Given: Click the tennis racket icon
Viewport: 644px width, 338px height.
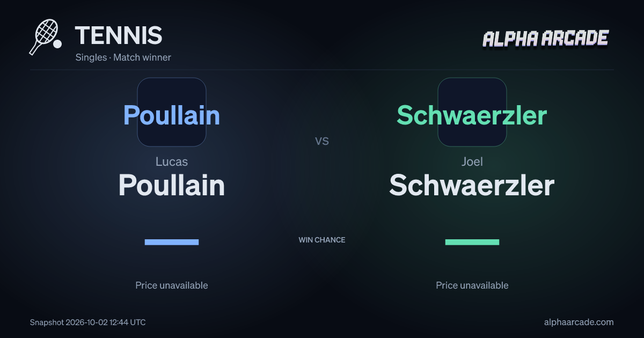Looking at the screenshot, I should coord(45,37).
